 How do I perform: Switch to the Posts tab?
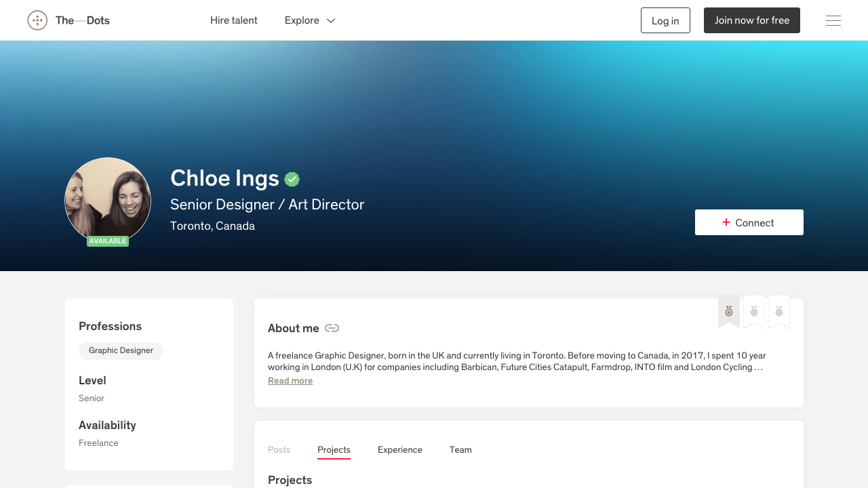pyautogui.click(x=279, y=449)
